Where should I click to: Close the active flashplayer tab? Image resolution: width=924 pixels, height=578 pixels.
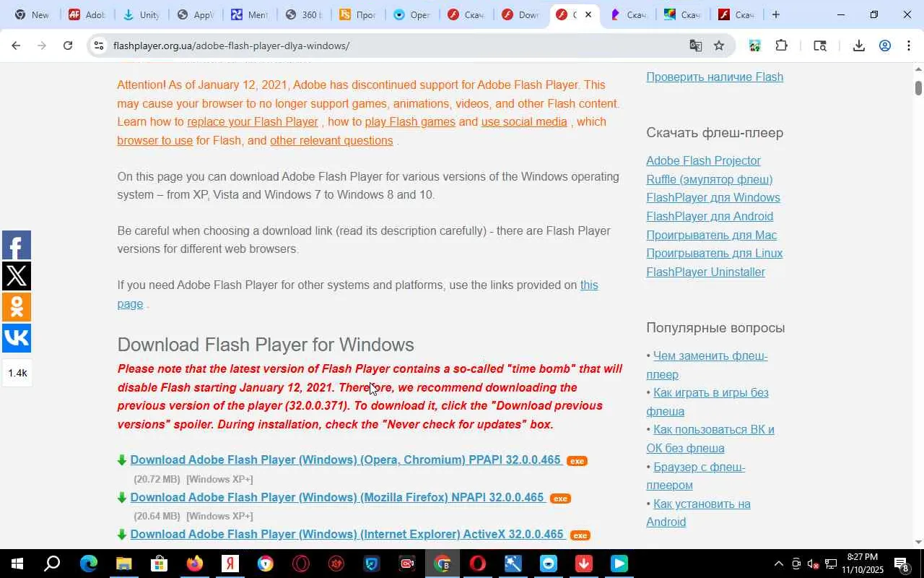pos(588,14)
